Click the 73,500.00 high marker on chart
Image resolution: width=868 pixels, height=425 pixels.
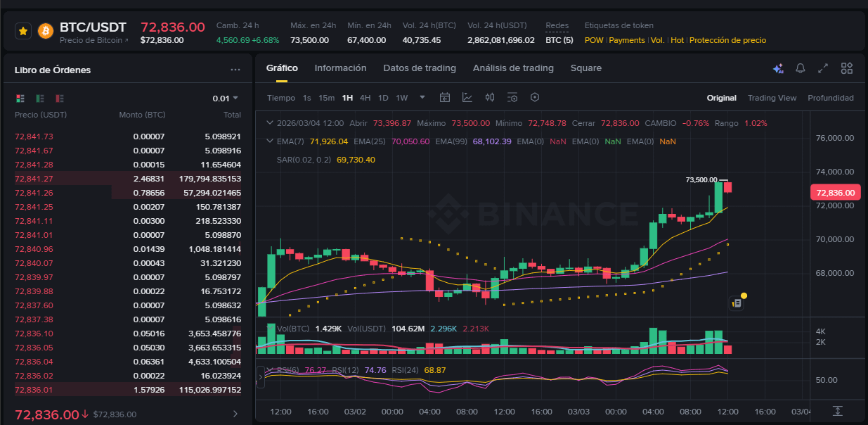[701, 180]
